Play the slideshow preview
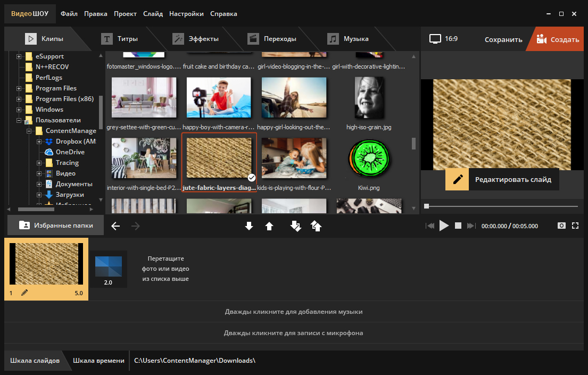588x375 pixels. click(x=444, y=226)
